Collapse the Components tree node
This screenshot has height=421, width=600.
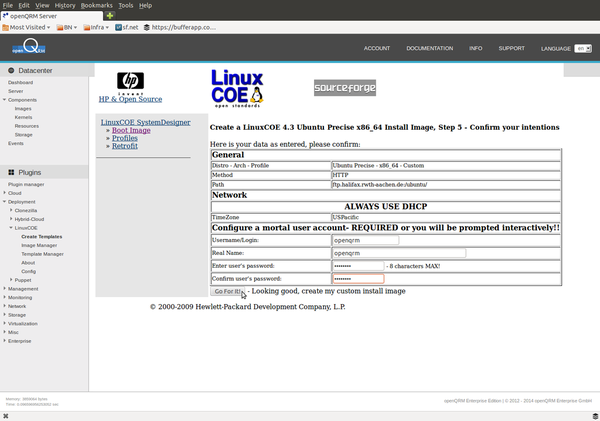5,100
